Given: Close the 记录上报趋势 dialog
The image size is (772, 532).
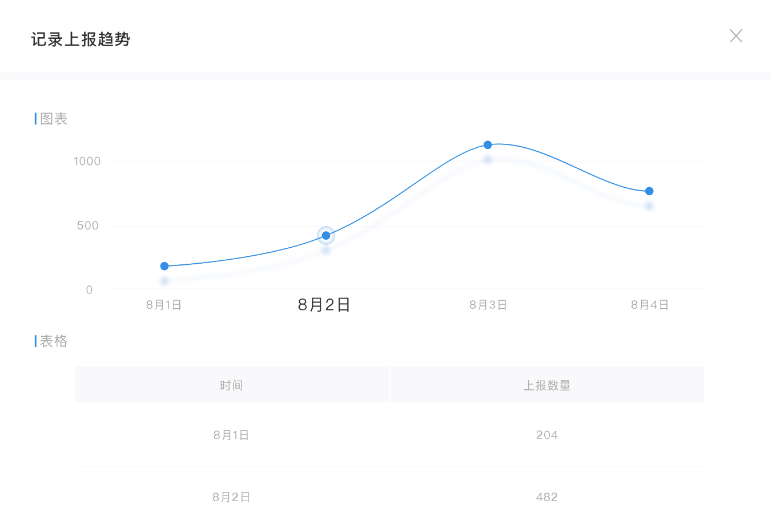Looking at the screenshot, I should 736,36.
